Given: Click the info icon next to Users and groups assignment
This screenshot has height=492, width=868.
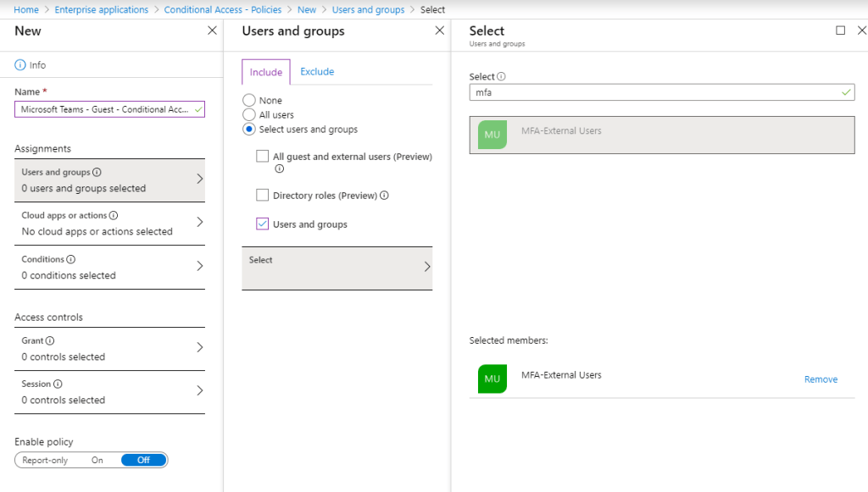Looking at the screenshot, I should [97, 173].
